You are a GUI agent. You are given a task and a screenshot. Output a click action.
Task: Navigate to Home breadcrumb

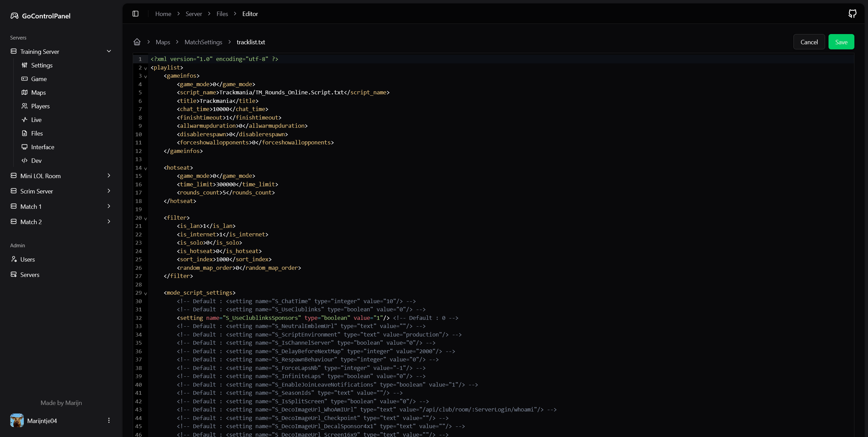click(x=163, y=14)
